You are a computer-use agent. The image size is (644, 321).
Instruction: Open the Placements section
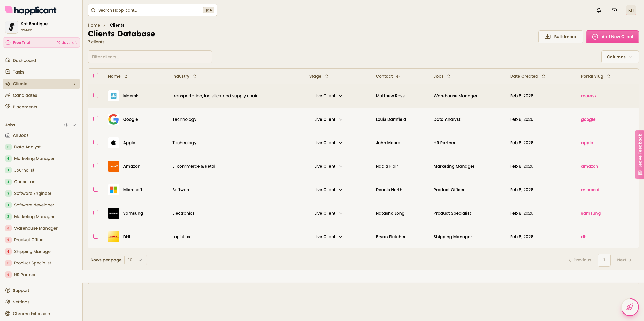point(25,107)
